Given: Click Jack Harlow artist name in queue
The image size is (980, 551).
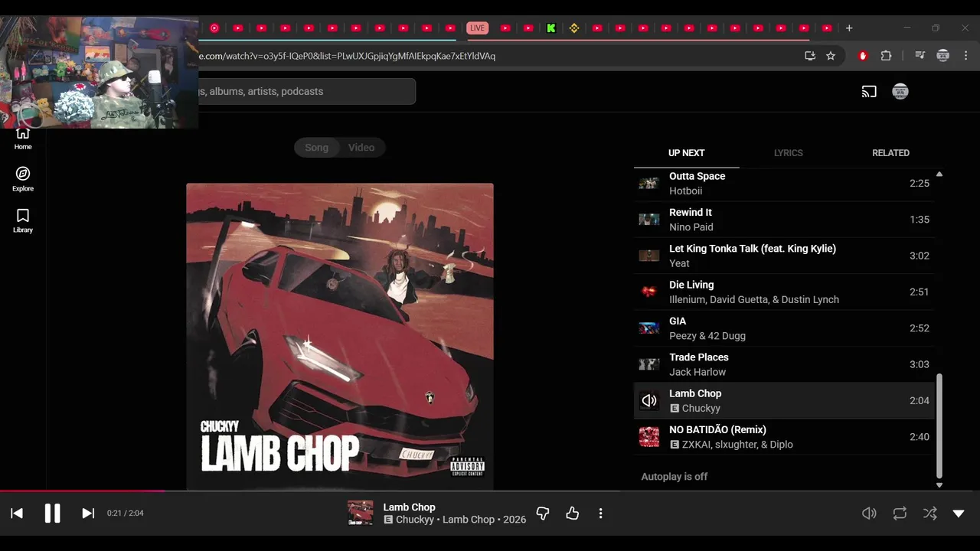Looking at the screenshot, I should pyautogui.click(x=697, y=372).
